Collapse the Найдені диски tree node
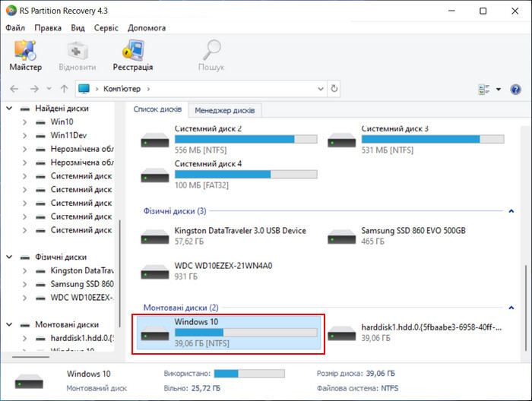The image size is (532, 401). (x=9, y=109)
